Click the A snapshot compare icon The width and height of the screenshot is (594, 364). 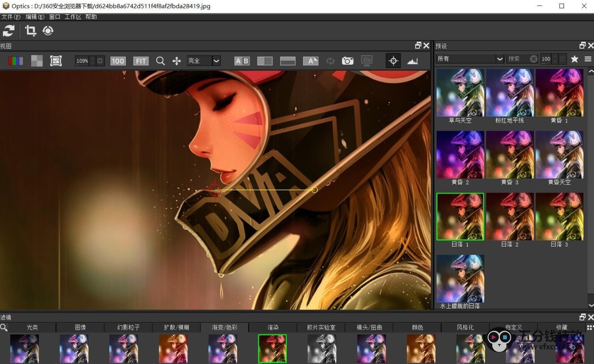click(311, 61)
